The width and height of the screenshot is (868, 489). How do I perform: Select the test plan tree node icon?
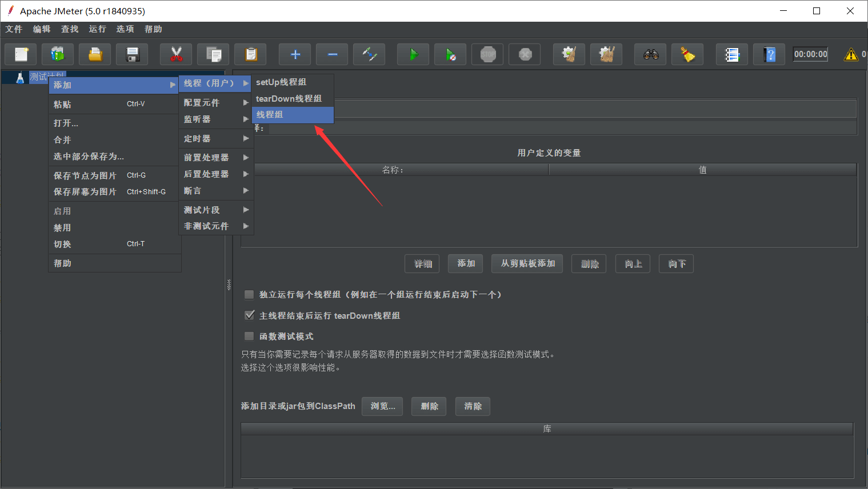pyautogui.click(x=20, y=77)
